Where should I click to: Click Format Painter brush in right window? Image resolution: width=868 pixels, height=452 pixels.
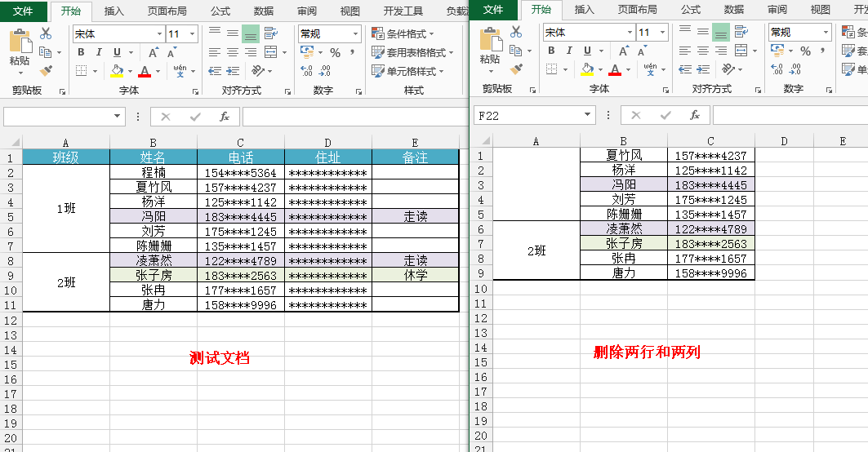pos(516,69)
